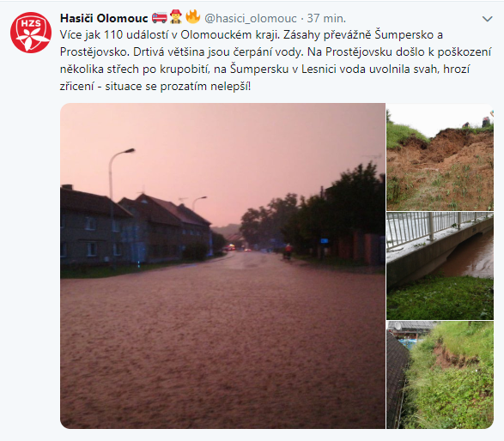The image size is (504, 441).
Task: Open the "37 min." timestamp link
Action: [x=326, y=18]
